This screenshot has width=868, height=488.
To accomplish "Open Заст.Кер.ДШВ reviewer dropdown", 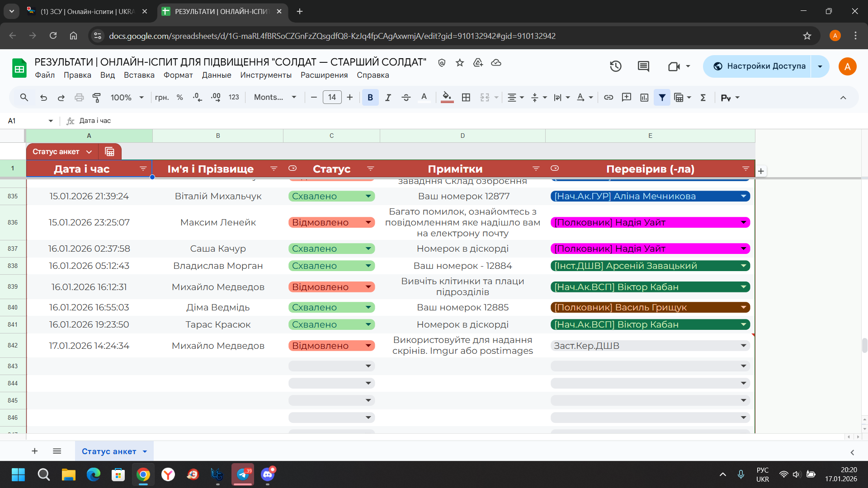I will (743, 346).
